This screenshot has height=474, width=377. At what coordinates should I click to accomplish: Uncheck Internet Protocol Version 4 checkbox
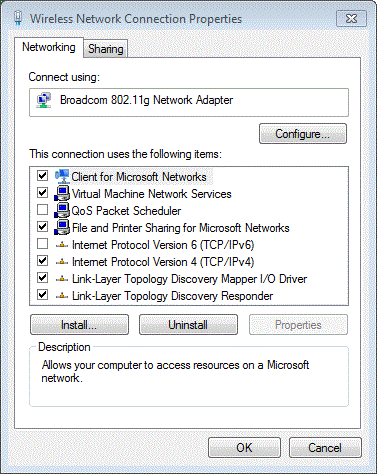[x=42, y=261]
